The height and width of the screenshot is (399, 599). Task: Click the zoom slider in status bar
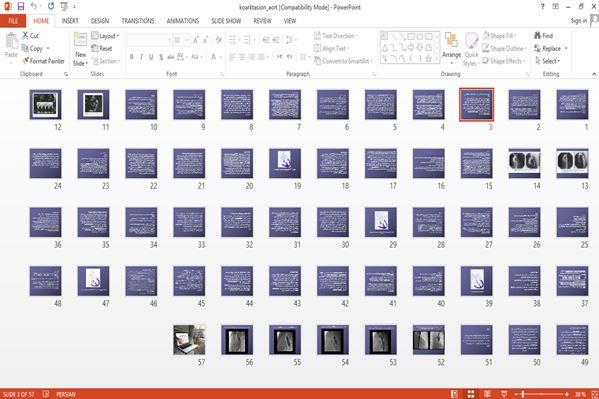[x=542, y=394]
